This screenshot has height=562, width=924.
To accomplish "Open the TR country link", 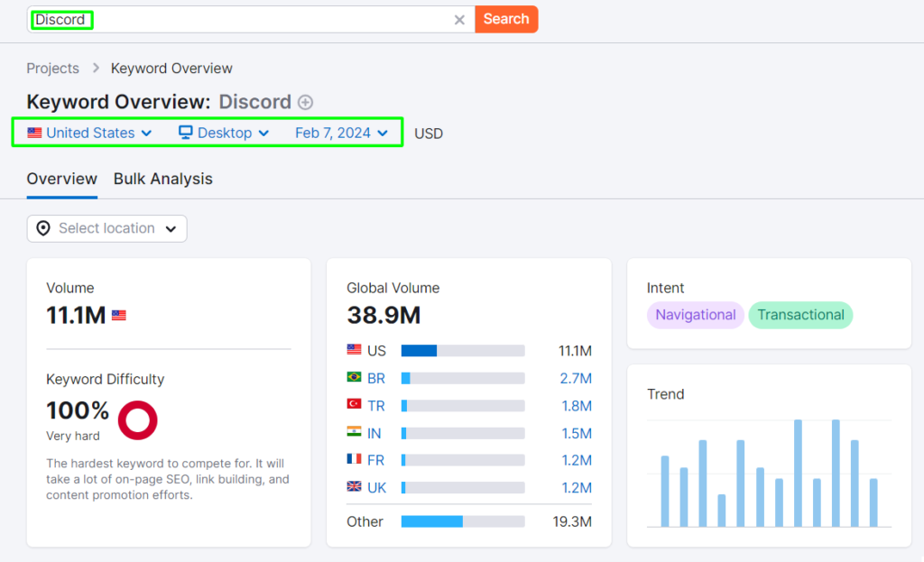I will coord(376,406).
